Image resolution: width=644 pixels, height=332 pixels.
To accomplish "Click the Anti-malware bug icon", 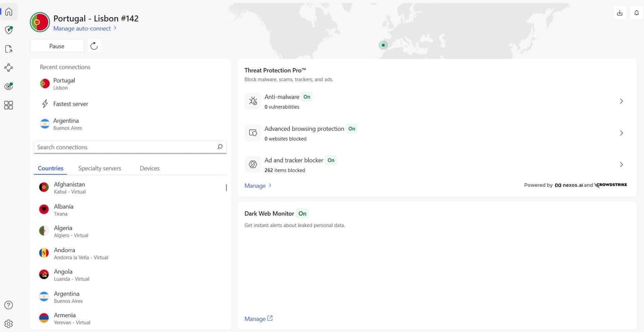I will coord(253,101).
